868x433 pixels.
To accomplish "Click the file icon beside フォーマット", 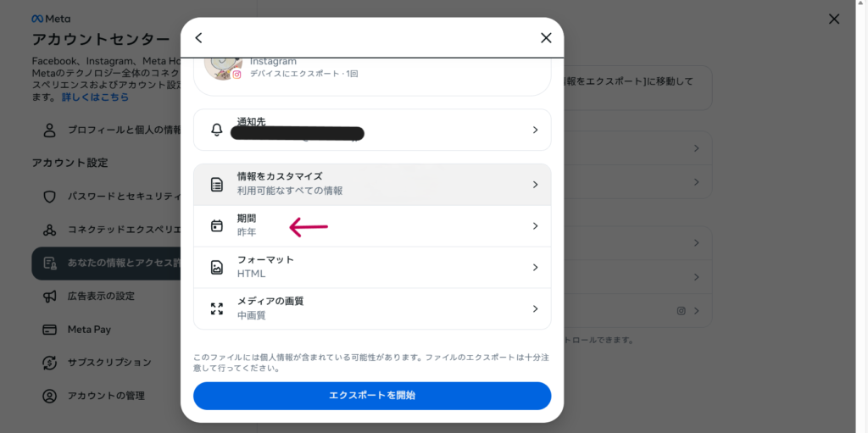I will coord(217,268).
